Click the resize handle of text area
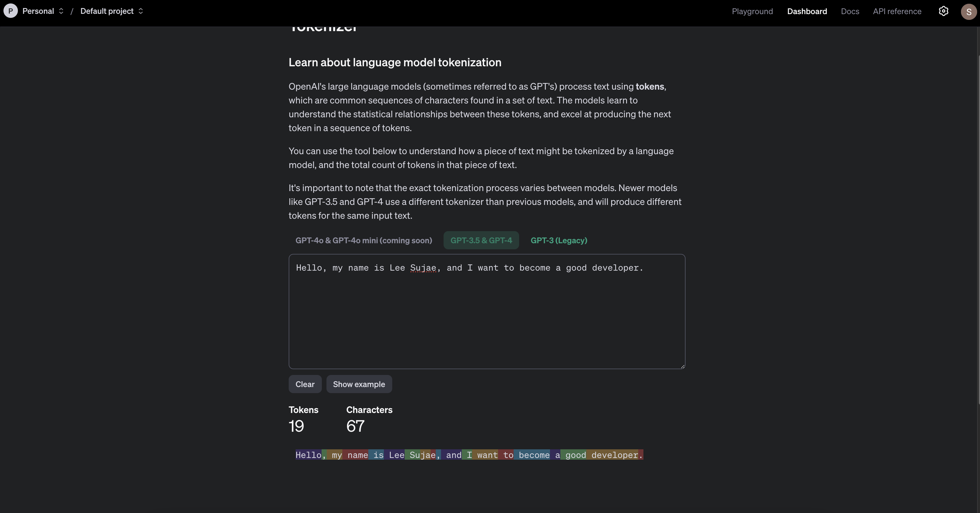The image size is (980, 513). coord(682,366)
